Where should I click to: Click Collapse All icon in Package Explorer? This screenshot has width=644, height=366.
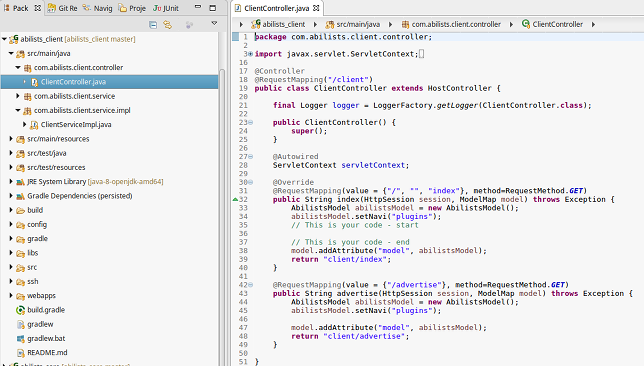pos(153,25)
